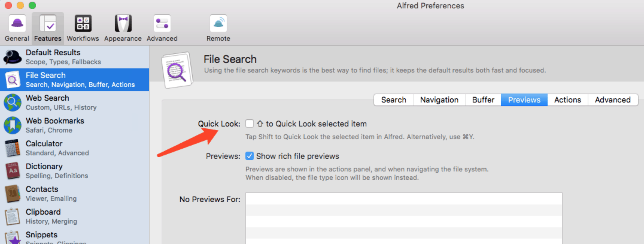Switch to the Search tab
Image resolution: width=644 pixels, height=244 pixels.
coord(394,100)
